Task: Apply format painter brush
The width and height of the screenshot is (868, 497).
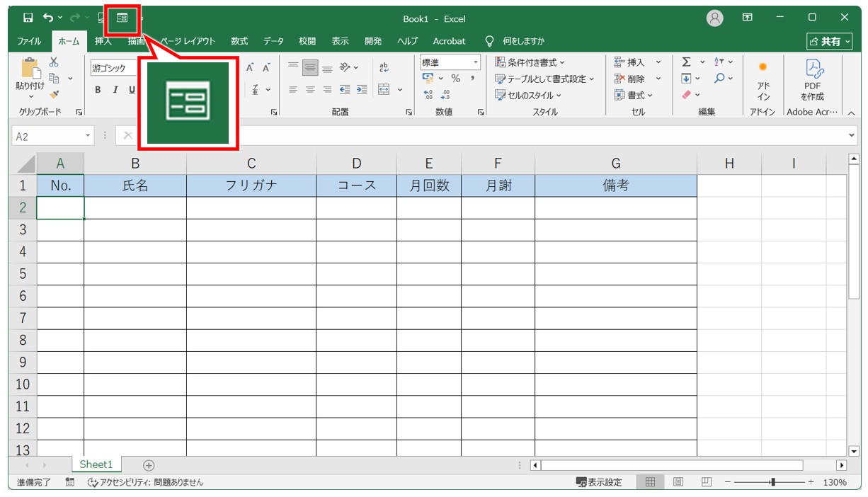Action: pyautogui.click(x=54, y=93)
